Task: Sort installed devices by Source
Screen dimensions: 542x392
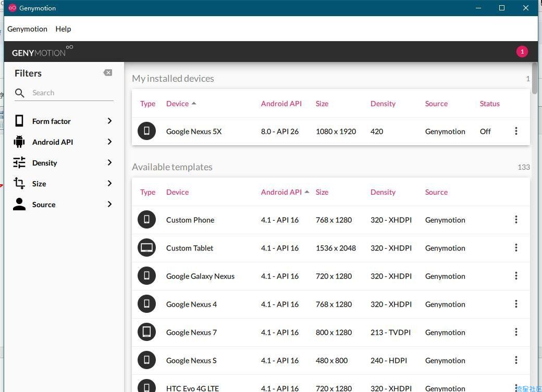Action: coord(436,104)
